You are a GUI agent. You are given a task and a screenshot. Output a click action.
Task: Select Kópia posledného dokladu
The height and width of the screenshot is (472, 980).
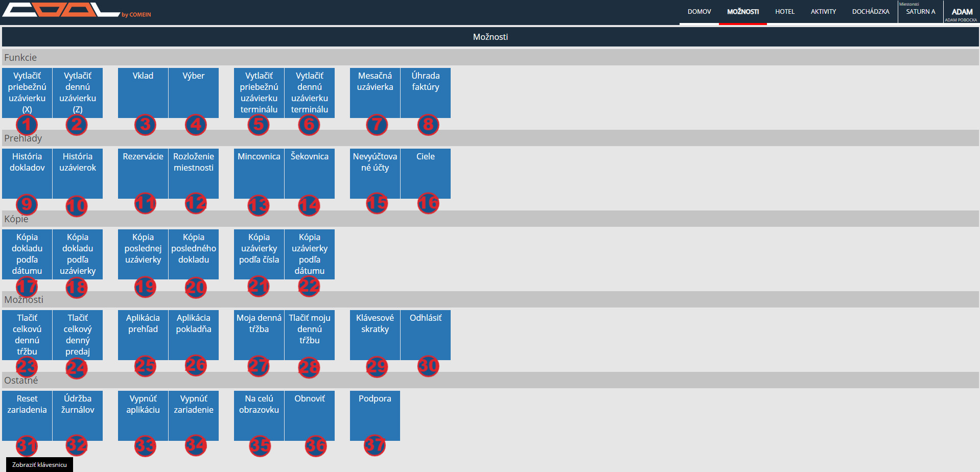[194, 254]
